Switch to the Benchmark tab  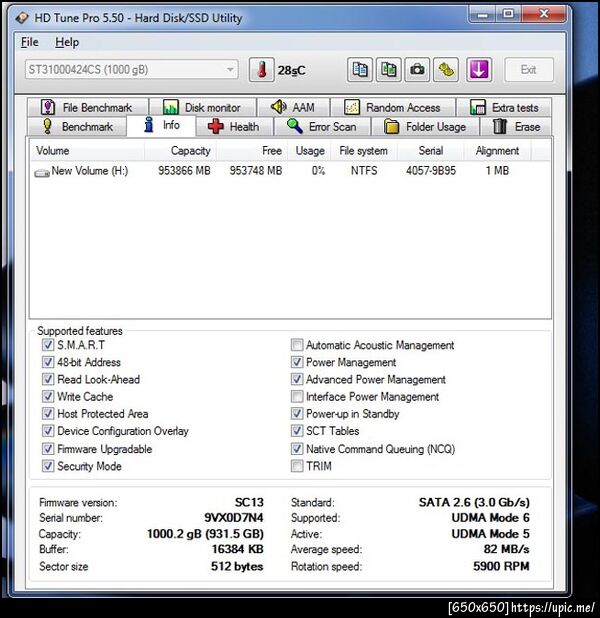pos(77,127)
